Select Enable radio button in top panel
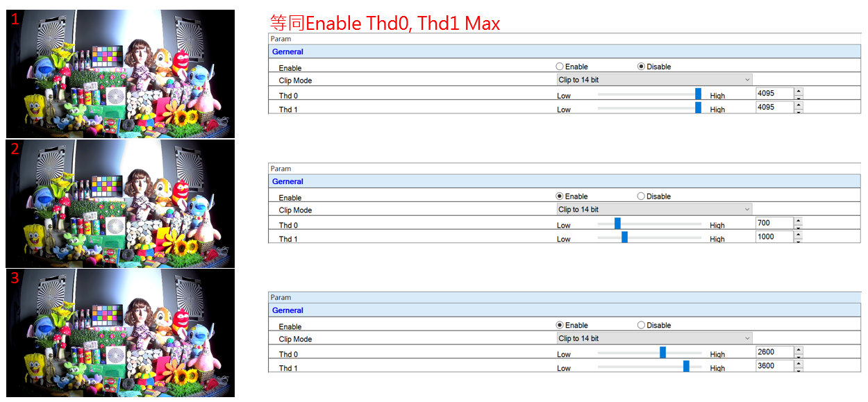868x402 pixels. point(560,67)
